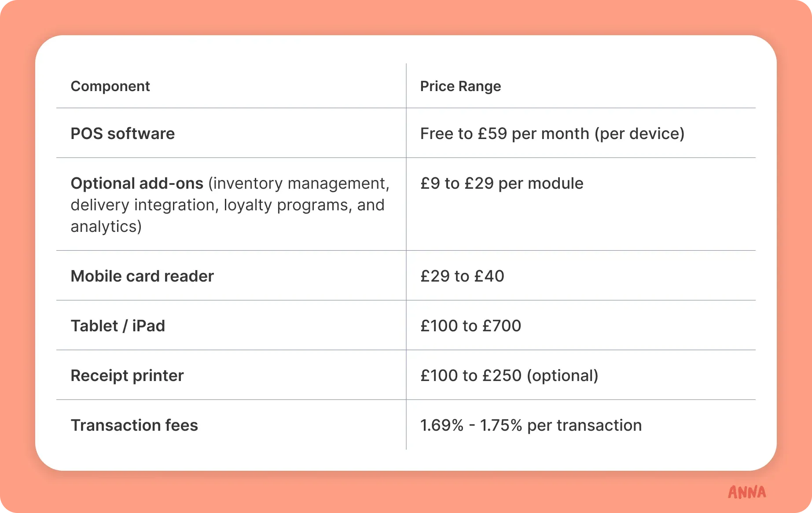The height and width of the screenshot is (513, 812).
Task: Click the ANNA logo
Action: coord(747,492)
